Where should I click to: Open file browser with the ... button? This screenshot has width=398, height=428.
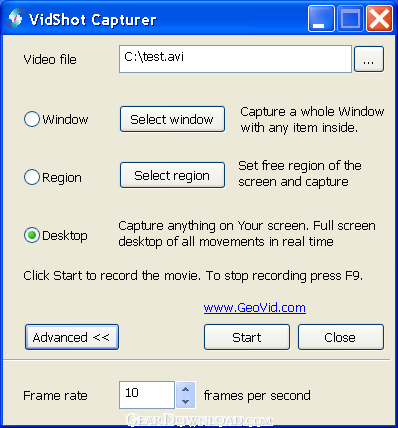[369, 59]
